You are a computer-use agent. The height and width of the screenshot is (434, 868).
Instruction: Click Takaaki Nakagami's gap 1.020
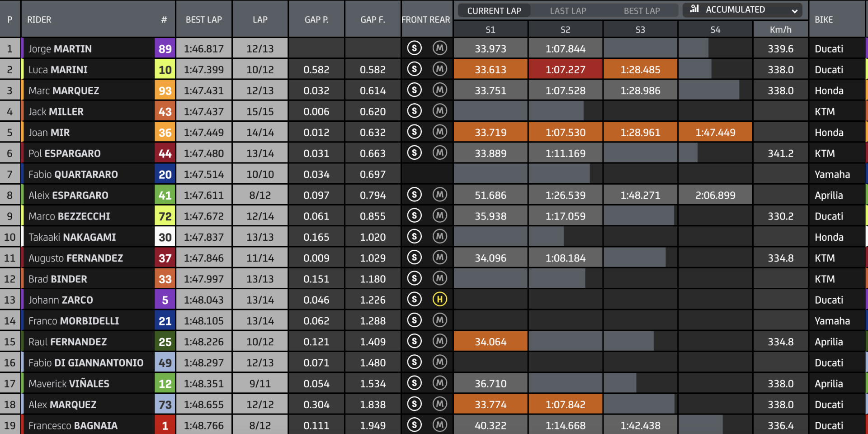[373, 237]
